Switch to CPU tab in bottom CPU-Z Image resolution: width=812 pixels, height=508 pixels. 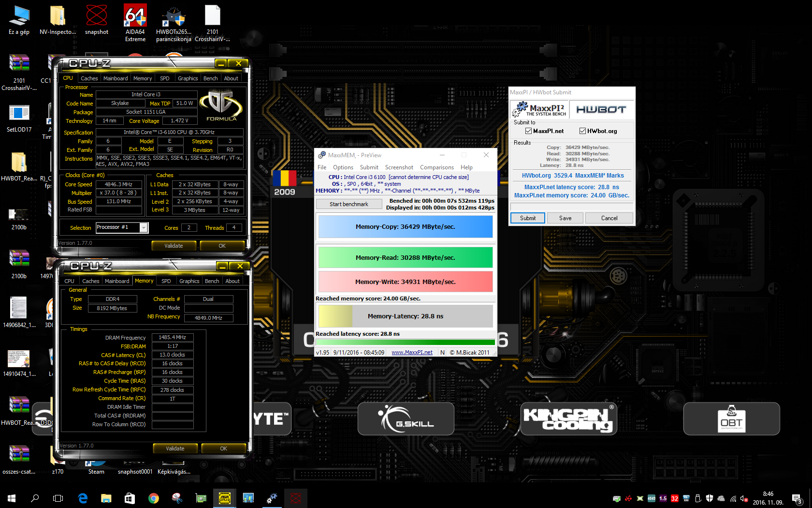tap(69, 281)
